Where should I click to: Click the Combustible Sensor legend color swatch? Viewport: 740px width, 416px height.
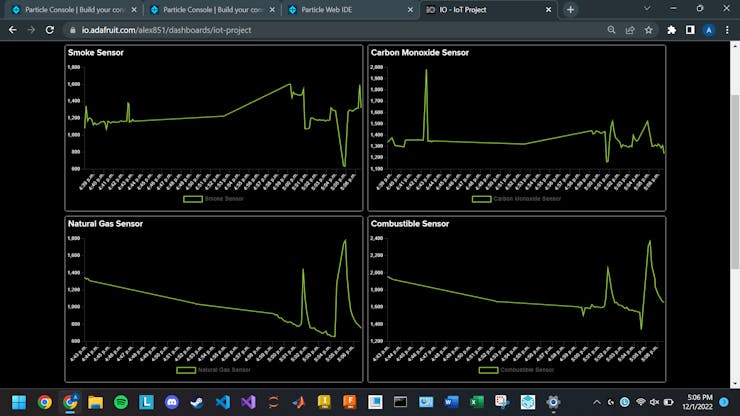pos(488,370)
